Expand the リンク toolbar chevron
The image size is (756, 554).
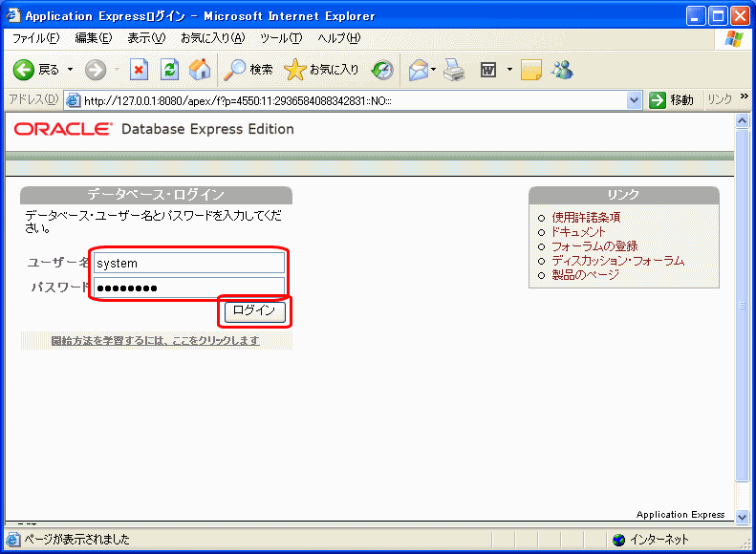[744, 96]
